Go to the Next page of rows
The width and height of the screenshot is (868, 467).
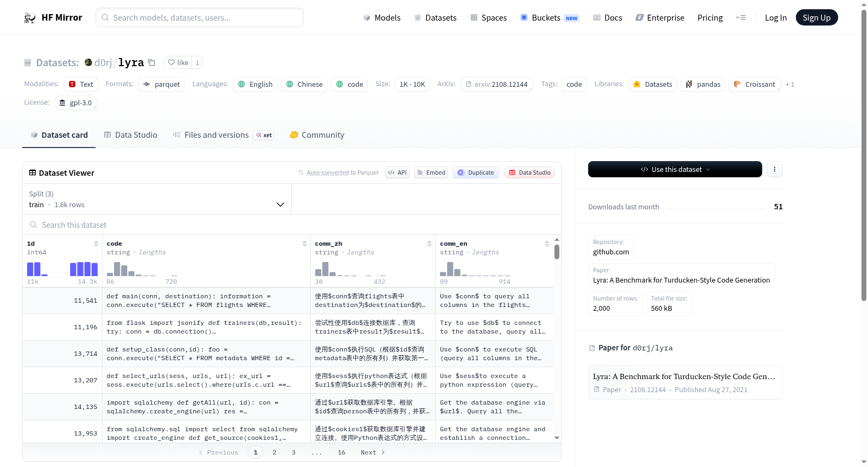pyautogui.click(x=373, y=452)
